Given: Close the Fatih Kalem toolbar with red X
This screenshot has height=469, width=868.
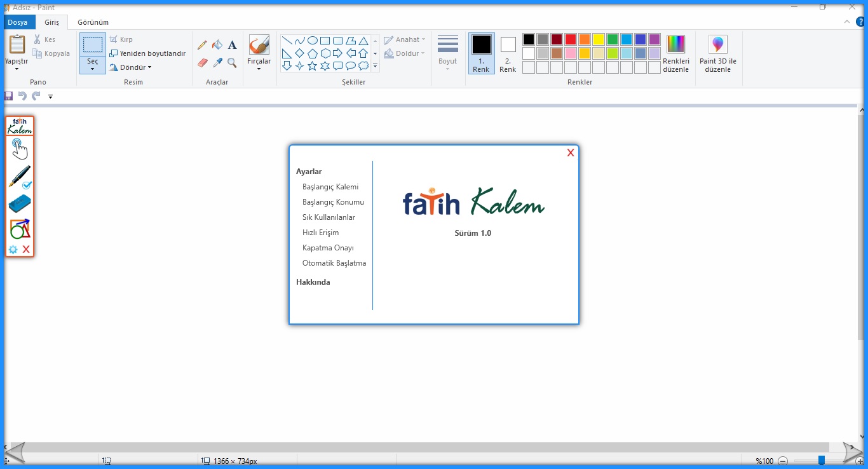Looking at the screenshot, I should point(26,250).
